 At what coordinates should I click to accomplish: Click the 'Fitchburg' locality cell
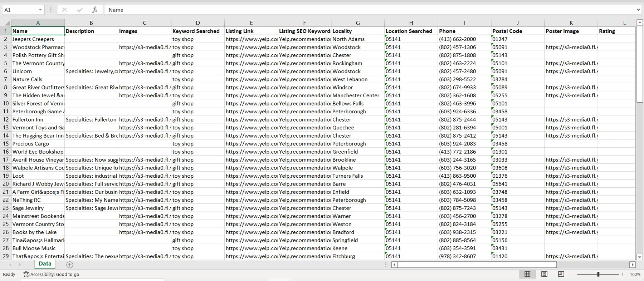tap(358, 256)
